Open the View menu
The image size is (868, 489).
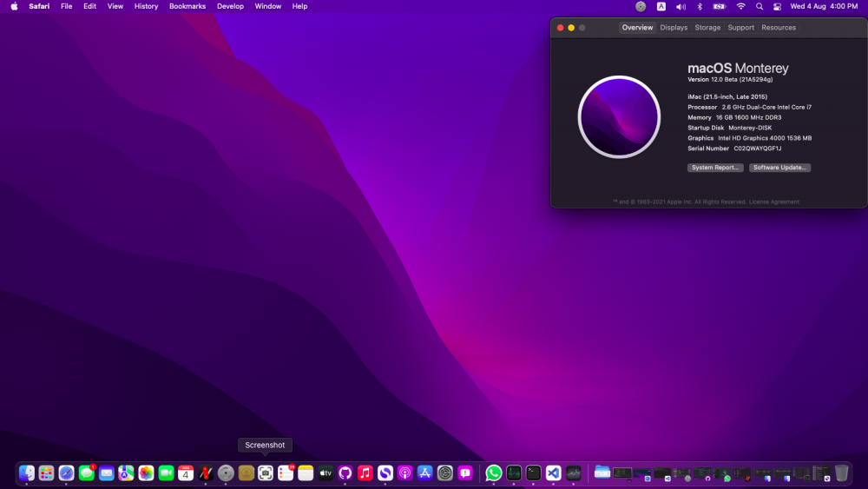(x=115, y=7)
